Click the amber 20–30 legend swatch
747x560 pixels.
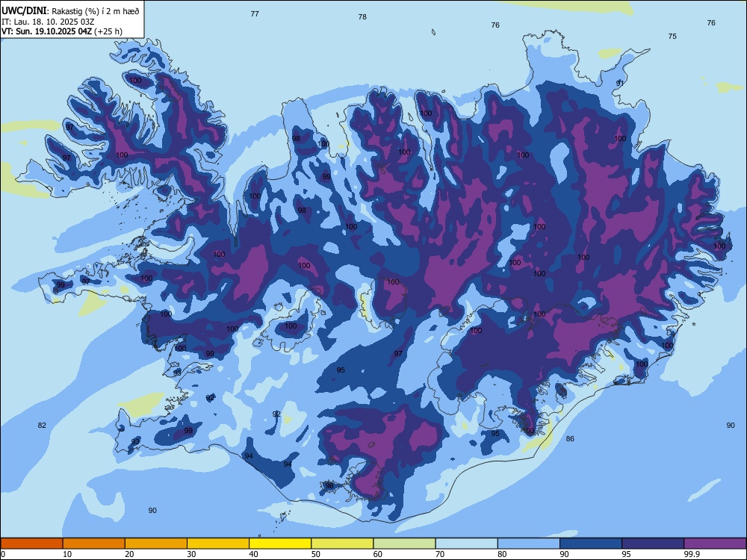[x=156, y=544]
